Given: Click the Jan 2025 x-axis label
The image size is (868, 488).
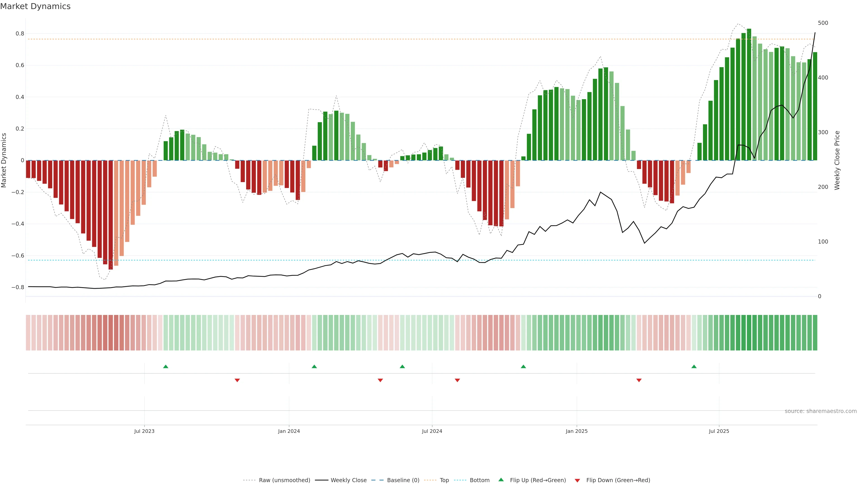Looking at the screenshot, I should pos(577,431).
